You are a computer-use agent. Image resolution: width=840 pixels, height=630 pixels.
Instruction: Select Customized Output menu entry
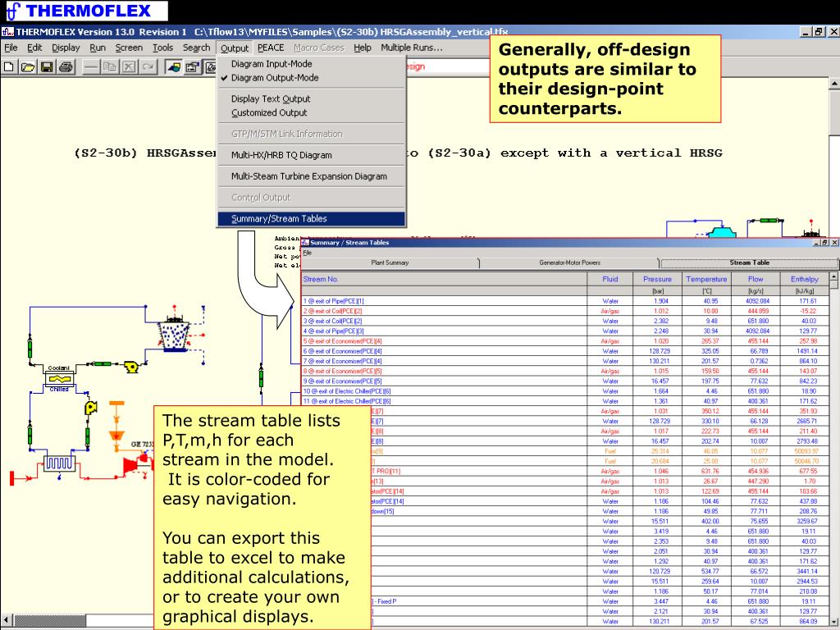pyautogui.click(x=311, y=112)
